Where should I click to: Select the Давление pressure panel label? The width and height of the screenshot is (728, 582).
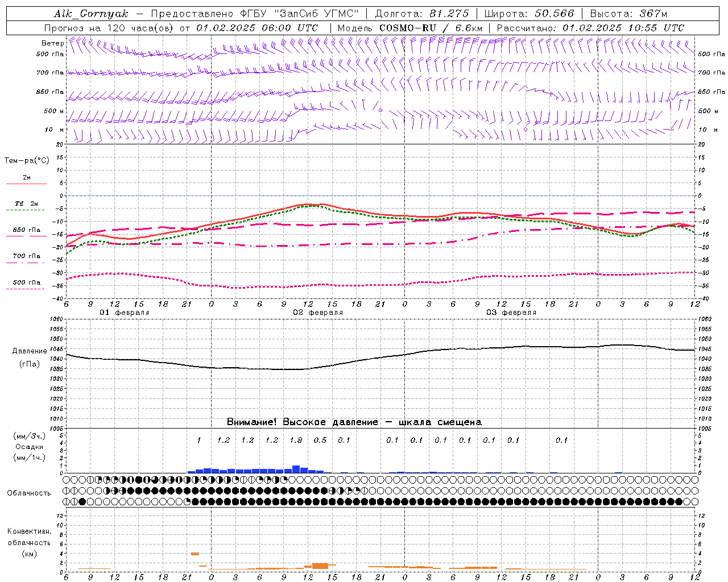[x=30, y=351]
